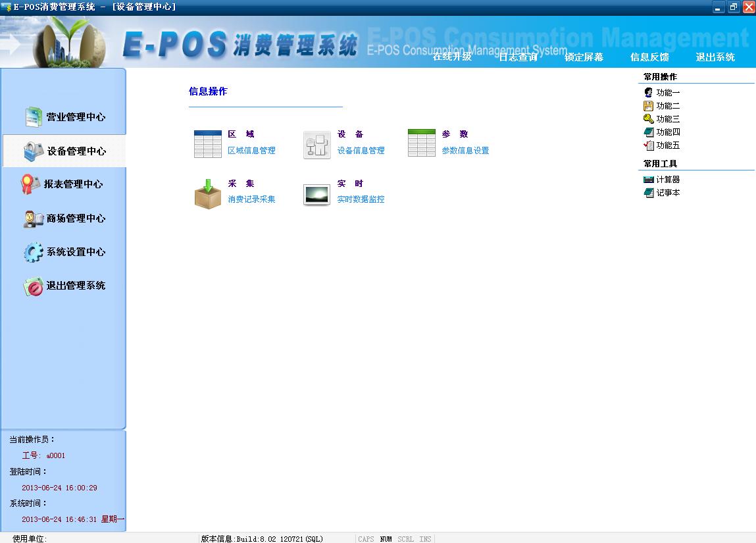Open 信息反馈 in header

[x=649, y=57]
